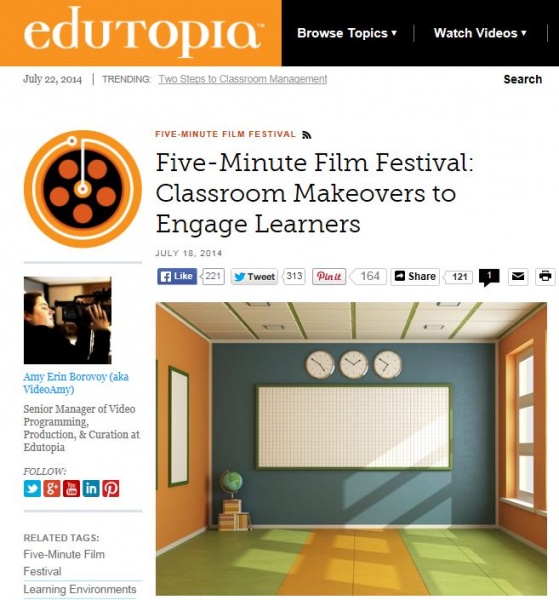
Task: Open the classroom hero image
Action: [x=351, y=448]
